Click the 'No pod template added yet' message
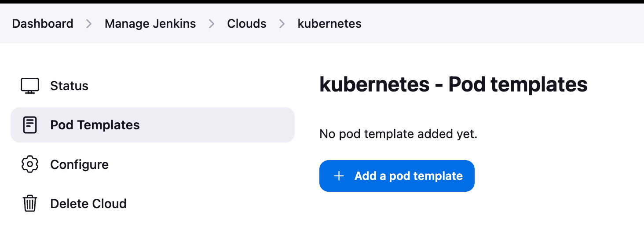Image resolution: width=644 pixels, height=234 pixels. click(398, 134)
